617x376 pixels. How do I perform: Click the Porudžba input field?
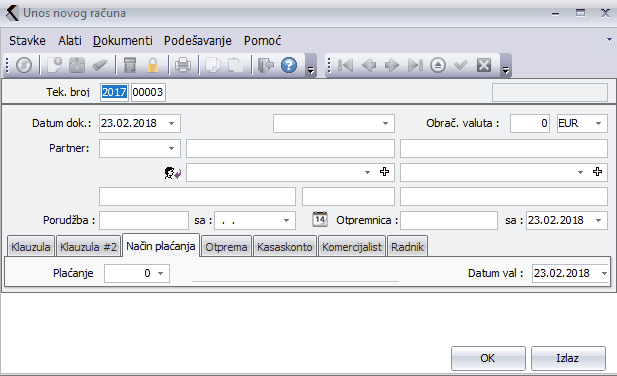(x=144, y=220)
